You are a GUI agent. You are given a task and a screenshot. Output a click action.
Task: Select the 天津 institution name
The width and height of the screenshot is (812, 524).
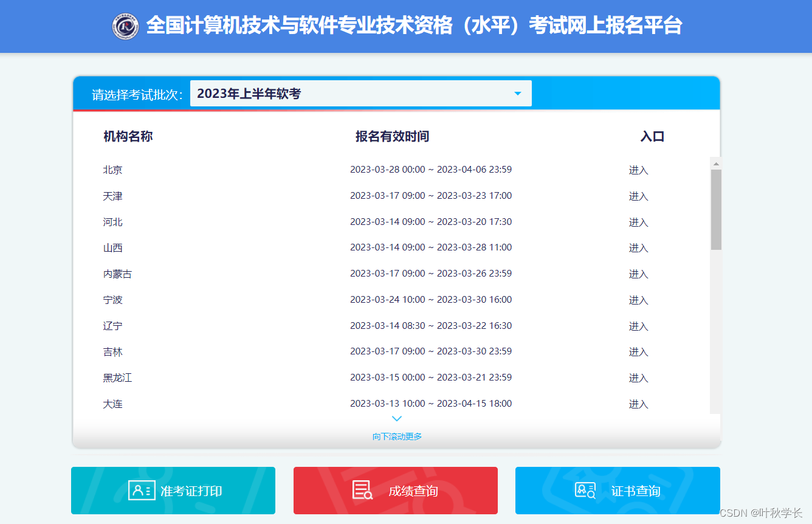click(x=113, y=196)
